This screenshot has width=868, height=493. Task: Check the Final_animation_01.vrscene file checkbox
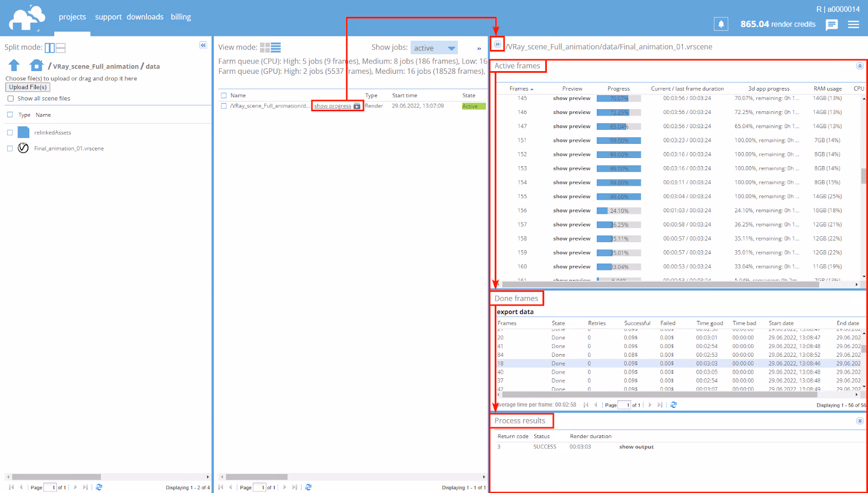10,148
